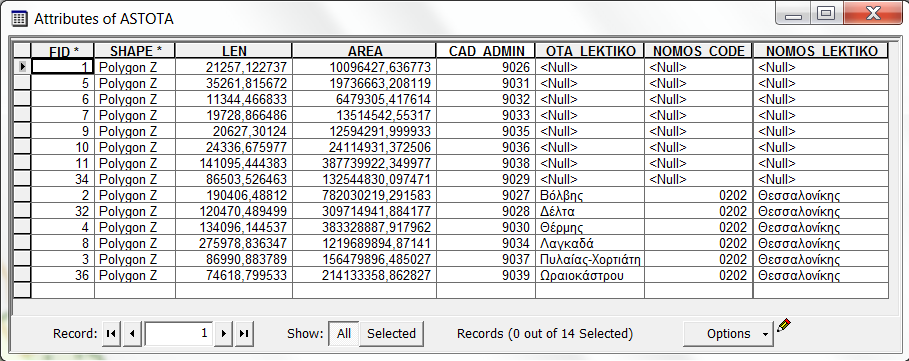
Task: Click the table icon in title bar
Action: click(19, 19)
